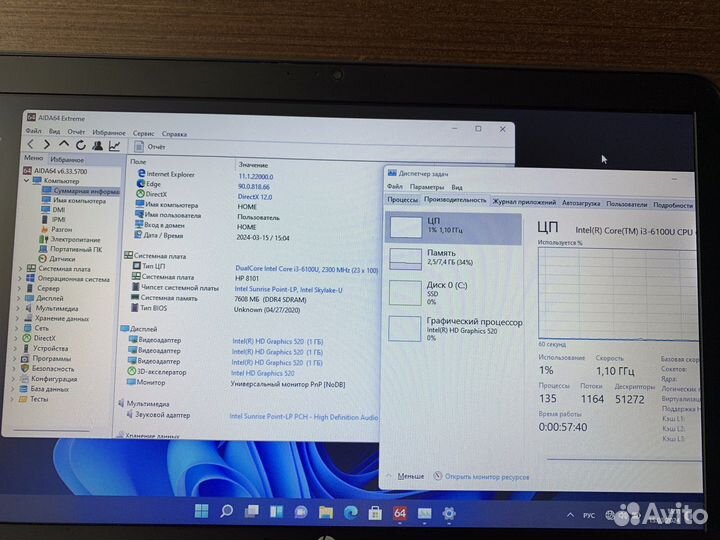720x540 pixels.
Task: Expand the Операционная система tree node
Action: click(20, 279)
